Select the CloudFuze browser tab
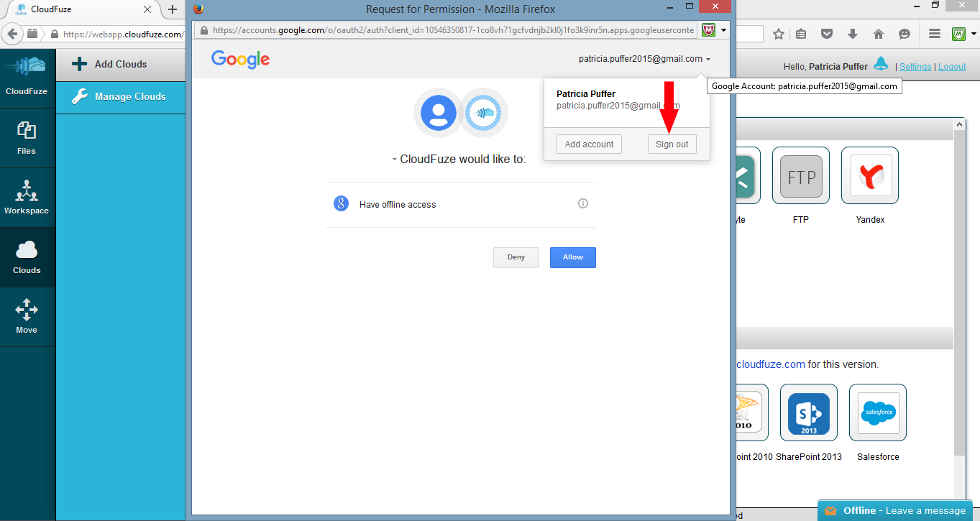The height and width of the screenshot is (521, 980). click(79, 10)
